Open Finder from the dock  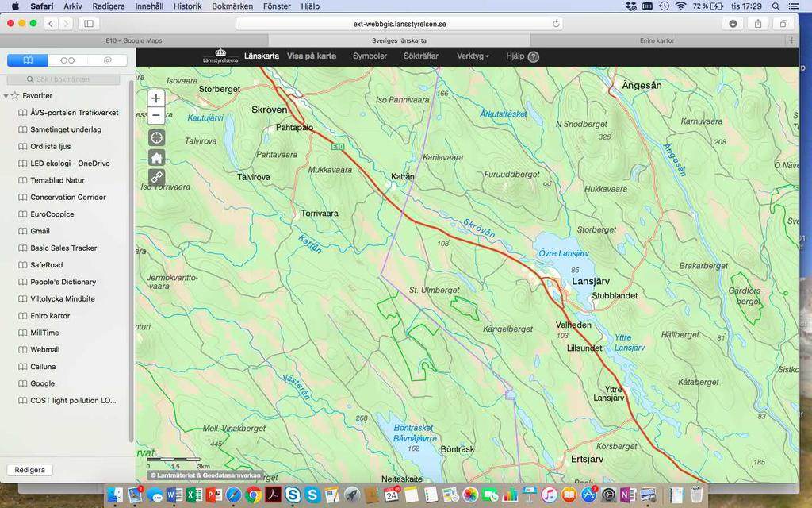pyautogui.click(x=114, y=495)
